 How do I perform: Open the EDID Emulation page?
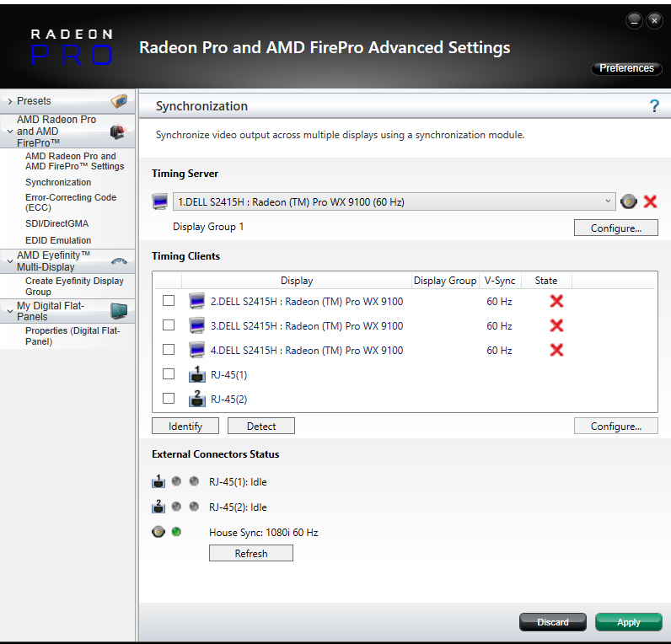[x=58, y=240]
